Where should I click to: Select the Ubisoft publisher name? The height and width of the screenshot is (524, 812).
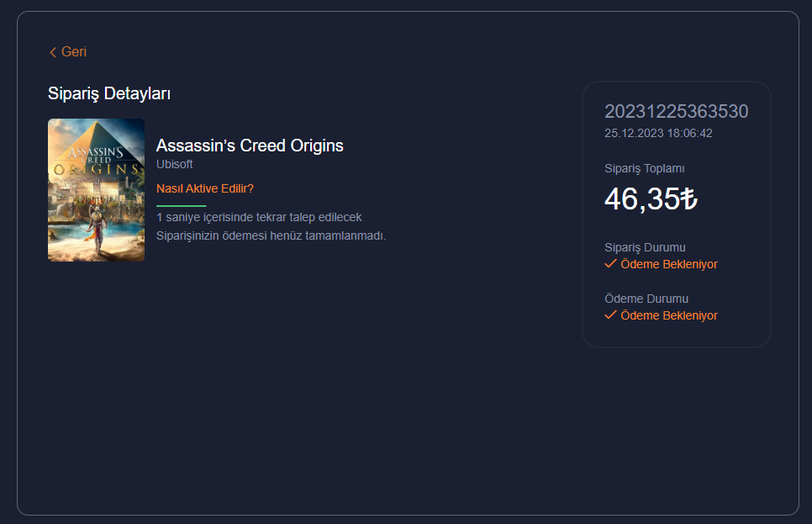[x=175, y=164]
